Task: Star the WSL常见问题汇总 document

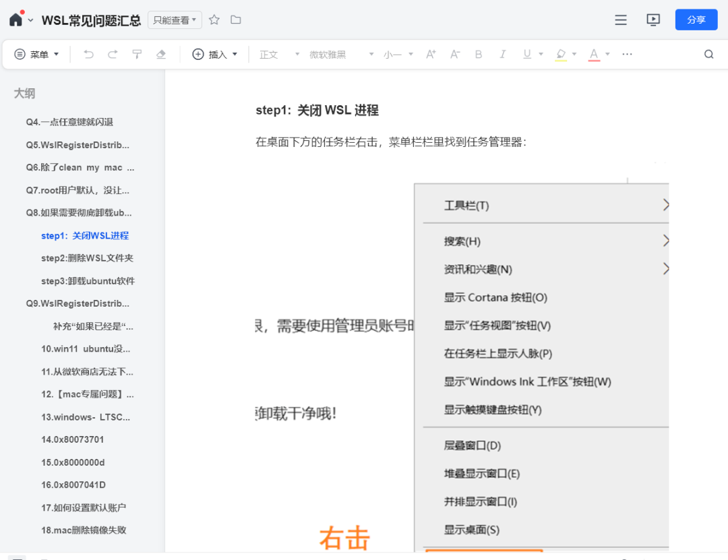Action: [214, 20]
